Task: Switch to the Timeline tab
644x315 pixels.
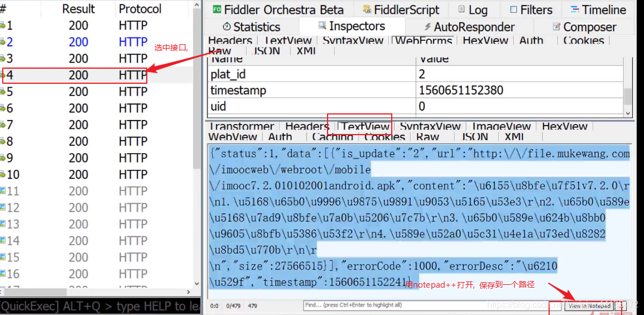Action: [x=599, y=10]
